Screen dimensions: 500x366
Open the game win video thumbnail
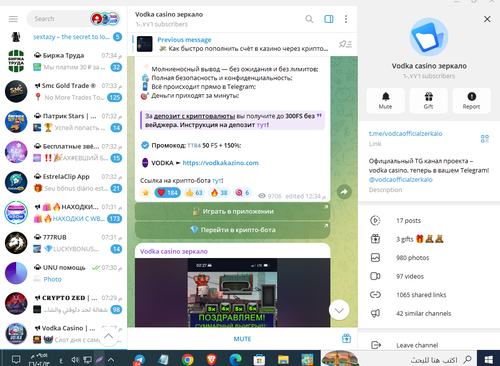tap(232, 293)
